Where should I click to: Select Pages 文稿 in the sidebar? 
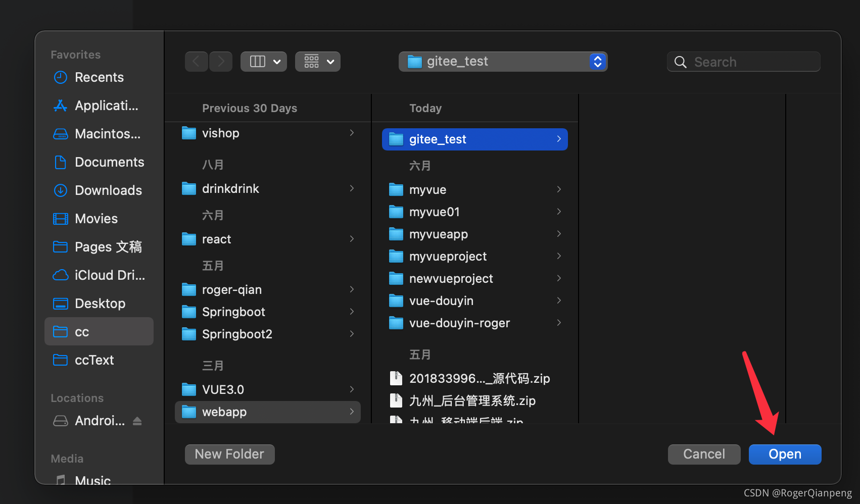(99, 247)
